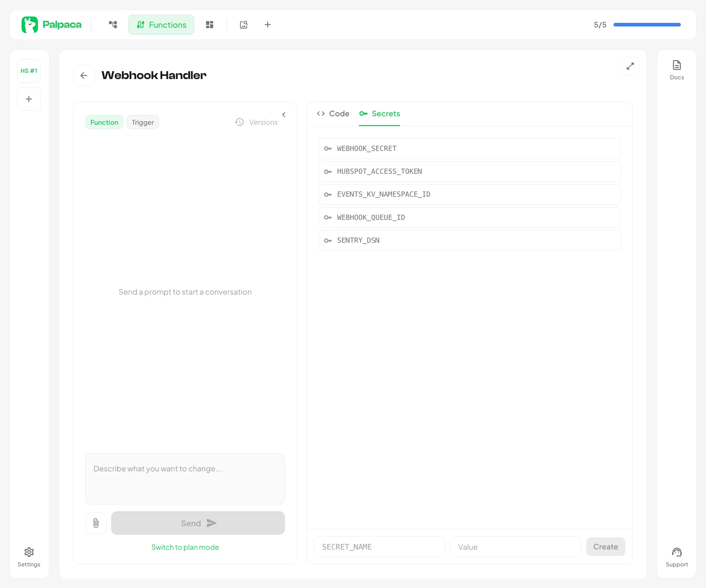Switch to the Code tab
The height and width of the screenshot is (588, 706).
point(333,114)
